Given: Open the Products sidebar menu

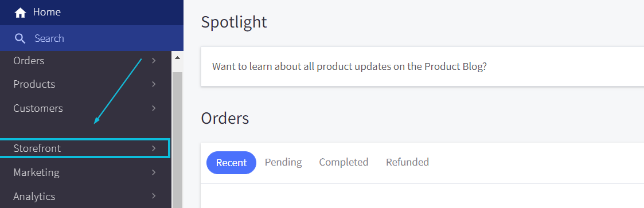Looking at the screenshot, I should (x=85, y=84).
